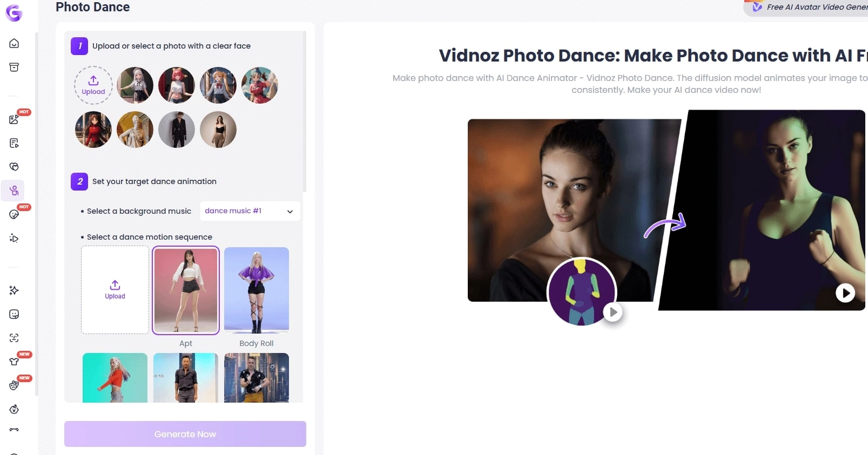Screen dimensions: 868x455
Task: Play the result demo video
Action: click(x=845, y=293)
